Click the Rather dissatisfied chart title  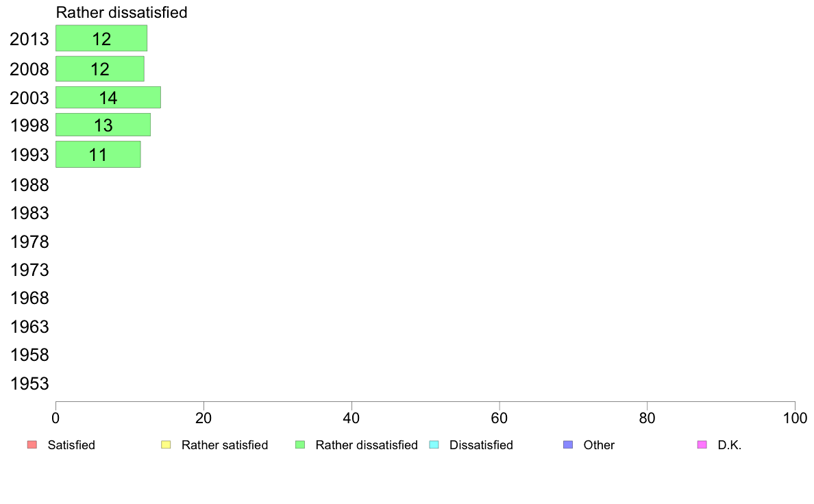tap(121, 12)
